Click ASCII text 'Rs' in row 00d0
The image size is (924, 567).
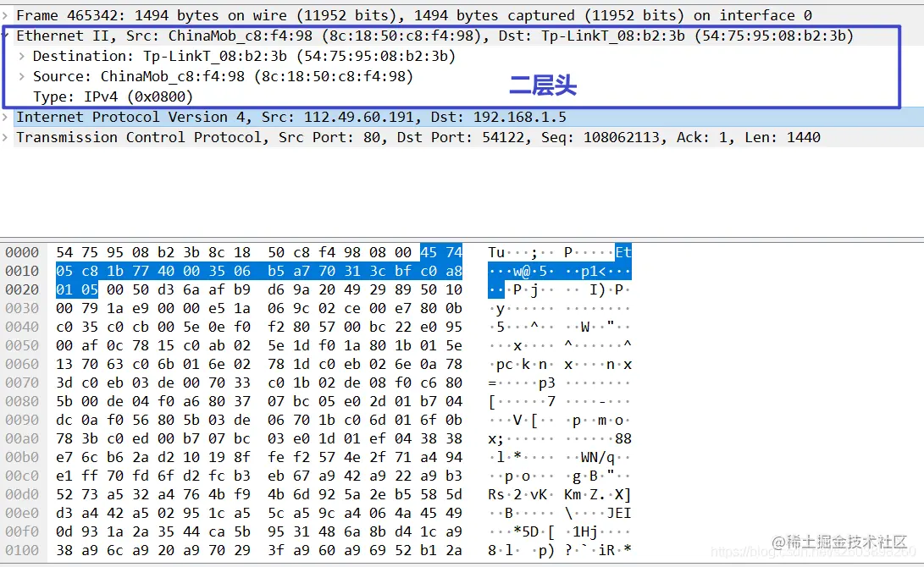[496, 494]
